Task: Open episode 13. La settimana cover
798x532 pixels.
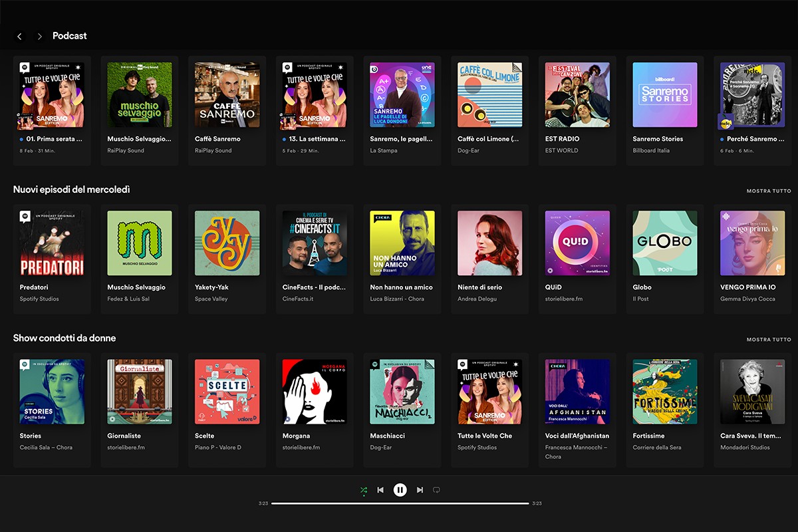Action: pyautogui.click(x=315, y=94)
